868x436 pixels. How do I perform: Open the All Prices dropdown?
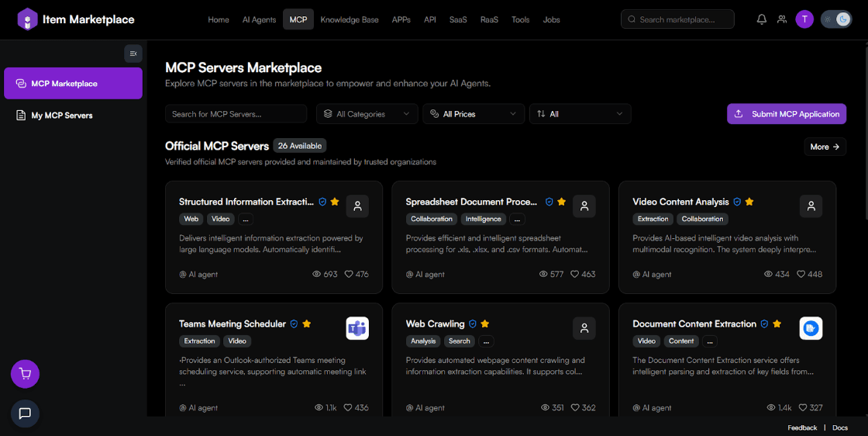coord(473,114)
